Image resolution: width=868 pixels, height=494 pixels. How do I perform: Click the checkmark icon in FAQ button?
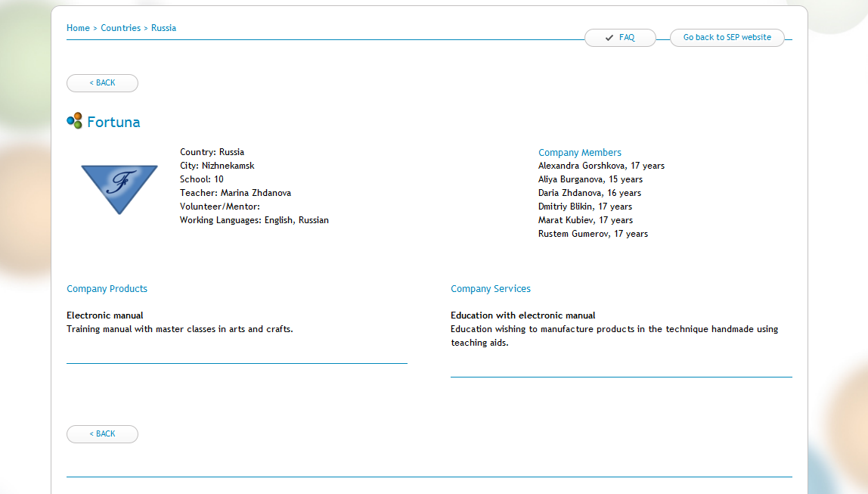(609, 38)
